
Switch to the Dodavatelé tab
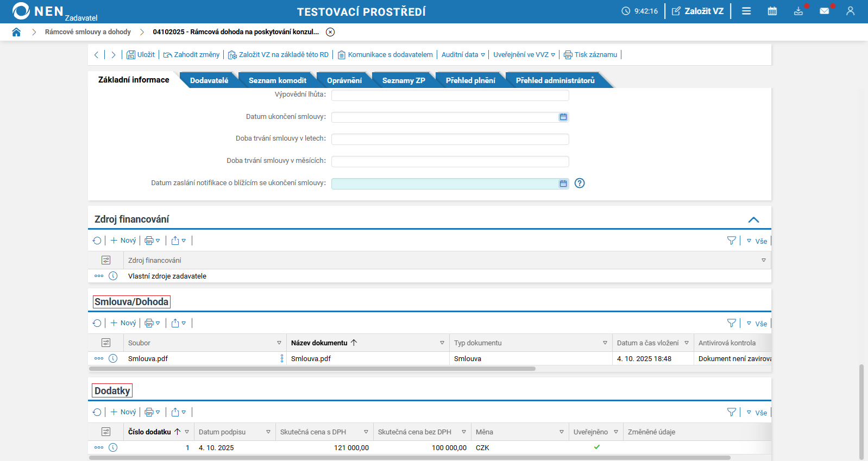pyautogui.click(x=209, y=80)
